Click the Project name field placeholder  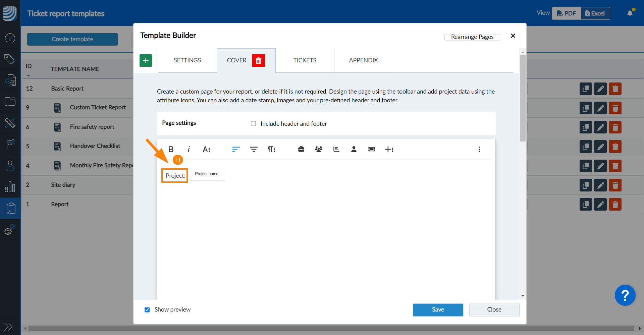pos(207,174)
